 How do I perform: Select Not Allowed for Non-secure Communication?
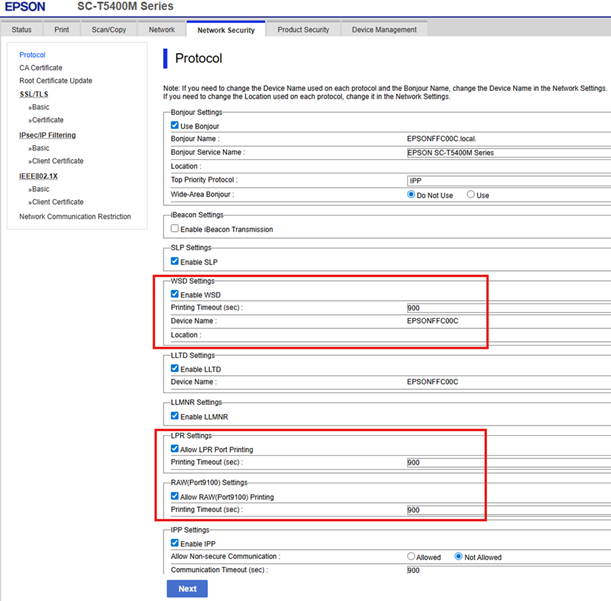point(459,557)
